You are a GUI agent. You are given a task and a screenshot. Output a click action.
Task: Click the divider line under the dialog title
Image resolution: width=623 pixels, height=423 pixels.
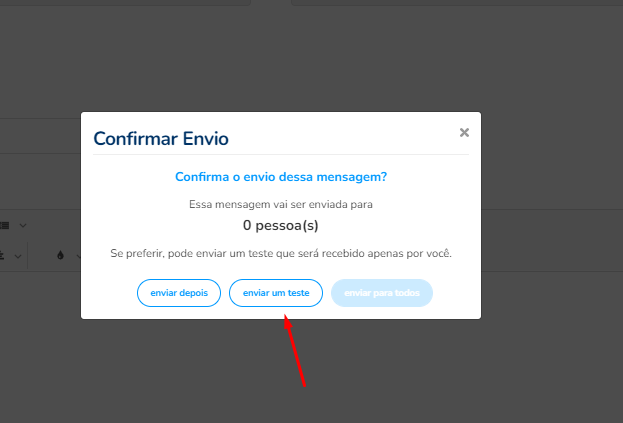coord(281,155)
